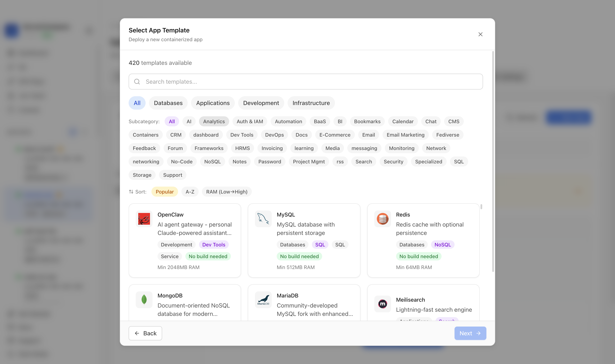Viewport: 615px width, 364px height.
Task: Choose the MariaDB template card
Action: 304,303
